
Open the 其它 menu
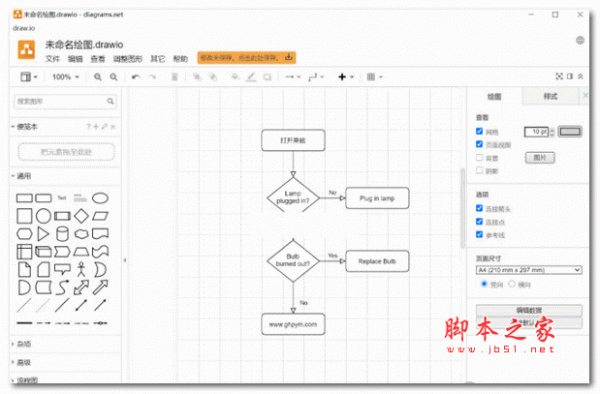pos(157,59)
